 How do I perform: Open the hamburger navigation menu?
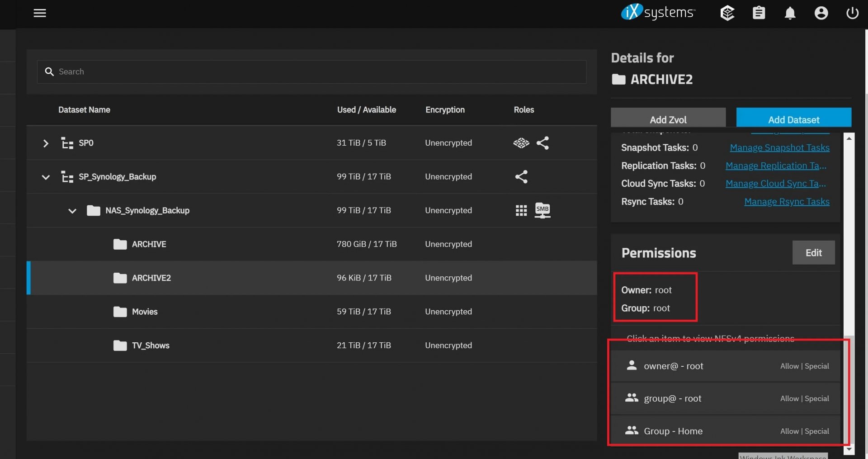coord(40,13)
